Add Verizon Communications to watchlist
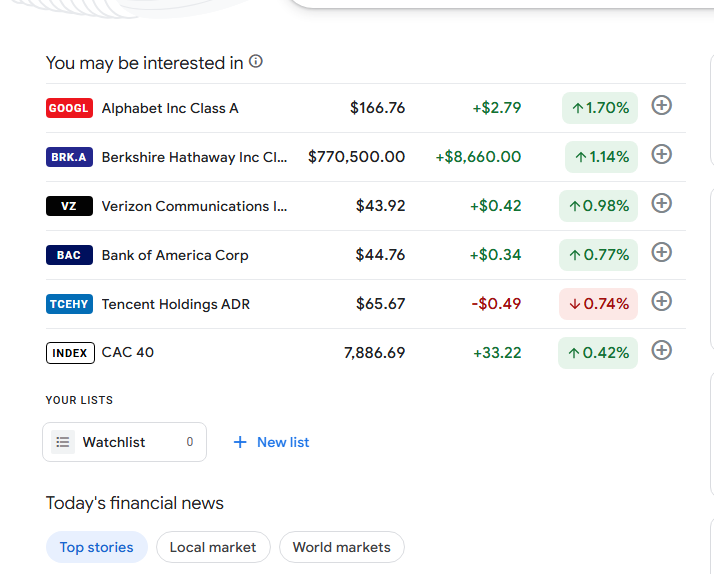Image resolution: width=714 pixels, height=574 pixels. (661, 203)
